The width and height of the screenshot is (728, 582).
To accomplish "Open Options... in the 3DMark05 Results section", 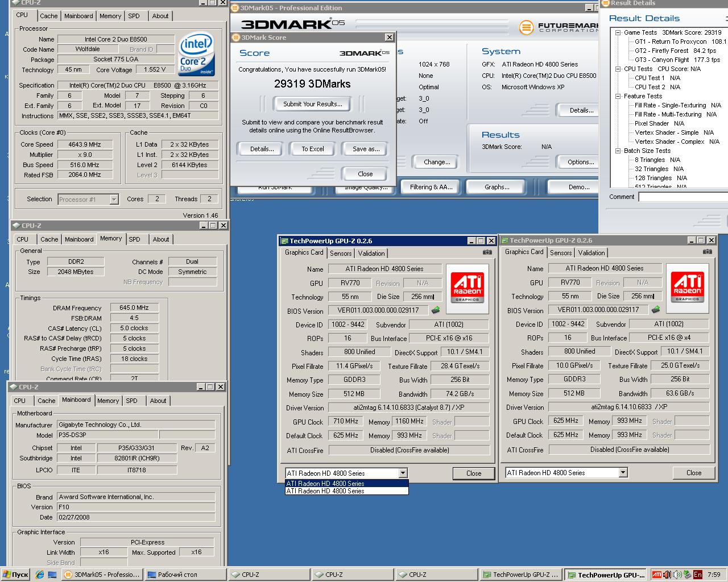I will point(580,162).
